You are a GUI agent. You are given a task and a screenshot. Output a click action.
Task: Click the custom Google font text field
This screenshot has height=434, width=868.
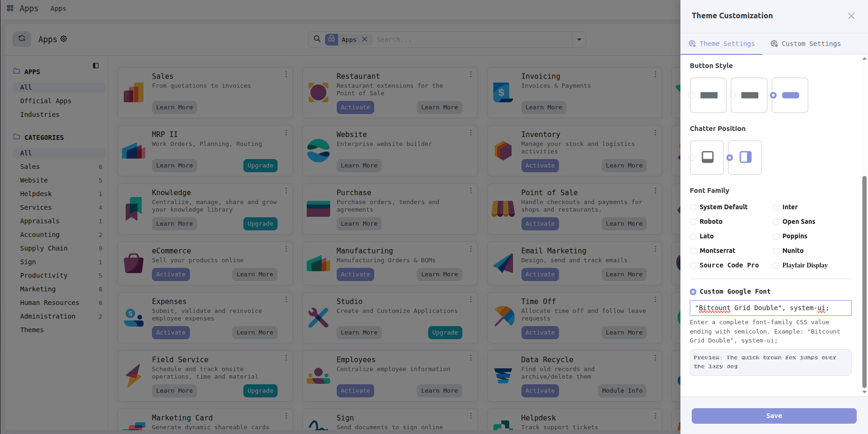pos(770,308)
